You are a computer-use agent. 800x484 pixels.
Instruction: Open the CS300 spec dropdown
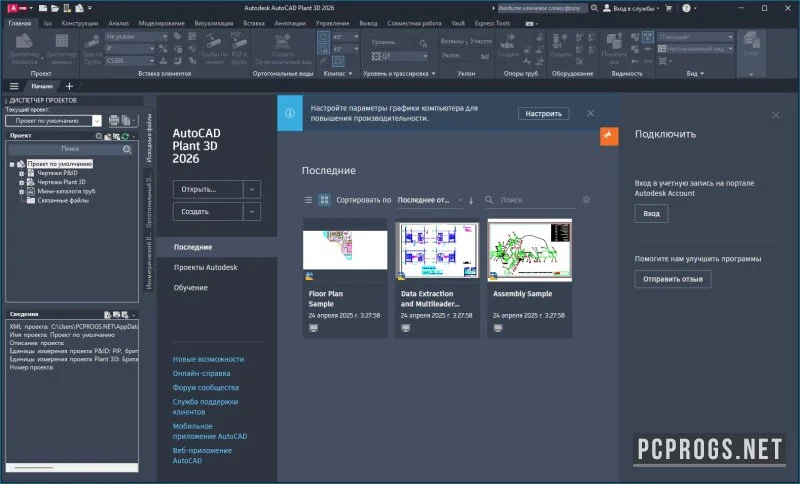point(130,61)
